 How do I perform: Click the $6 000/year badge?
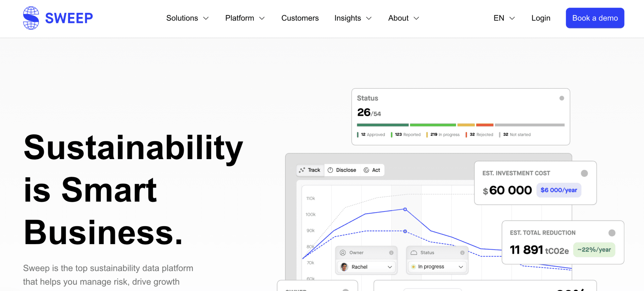click(x=559, y=190)
